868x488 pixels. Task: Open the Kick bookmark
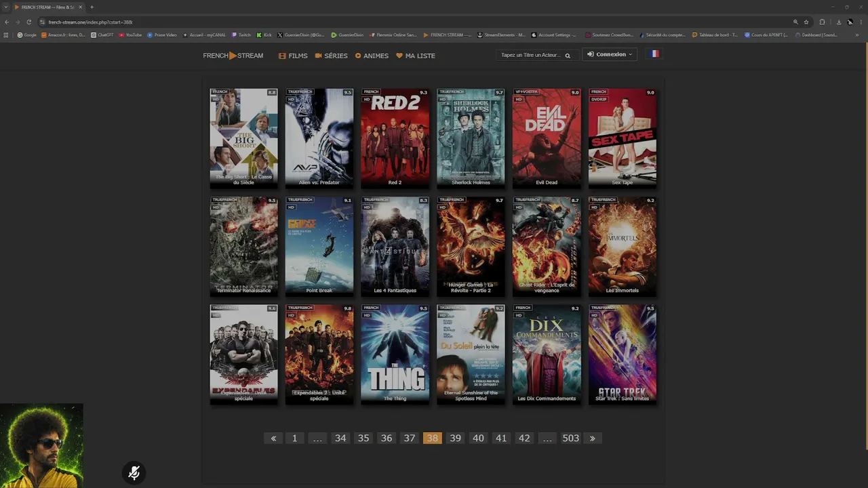(x=264, y=35)
